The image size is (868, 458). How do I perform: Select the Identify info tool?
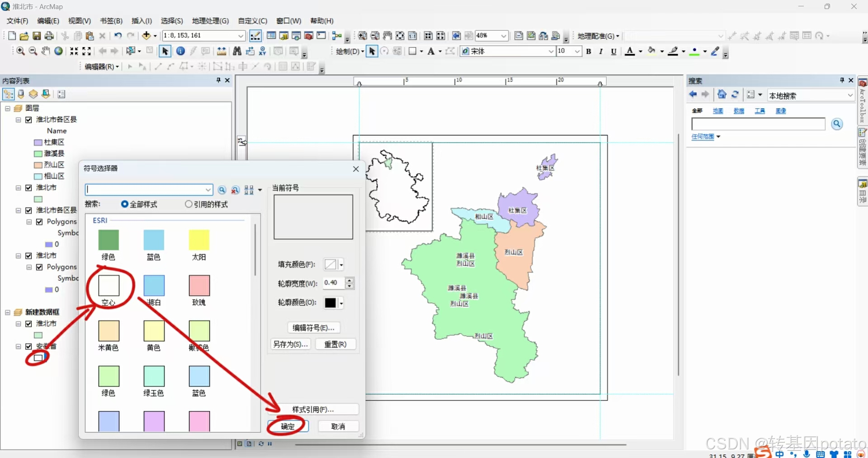coord(180,51)
